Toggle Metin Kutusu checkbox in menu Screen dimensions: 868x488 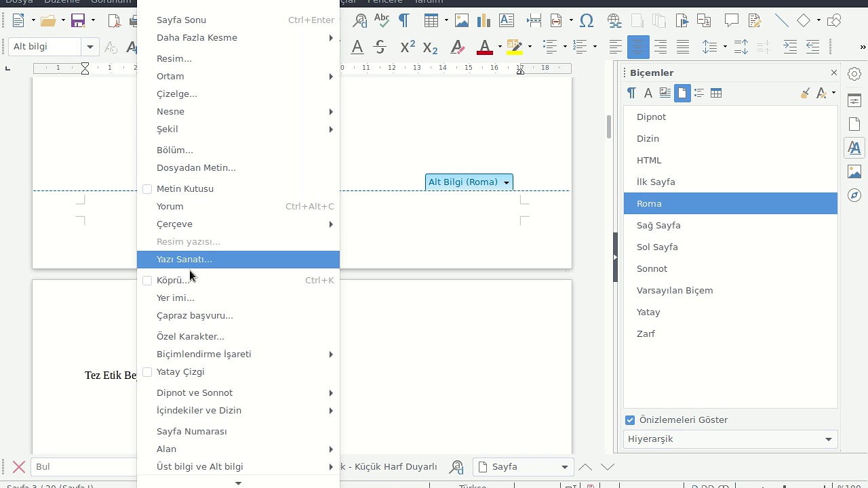point(147,188)
